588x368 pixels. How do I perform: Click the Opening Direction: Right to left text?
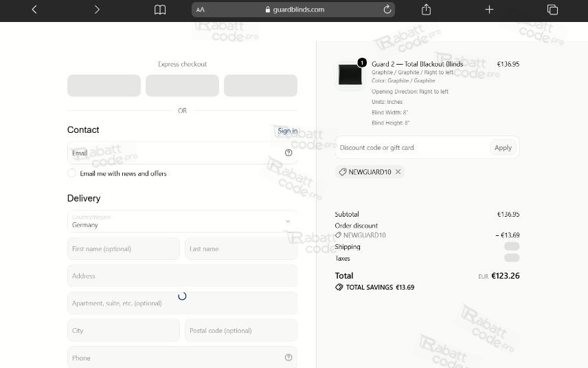pyautogui.click(x=410, y=91)
